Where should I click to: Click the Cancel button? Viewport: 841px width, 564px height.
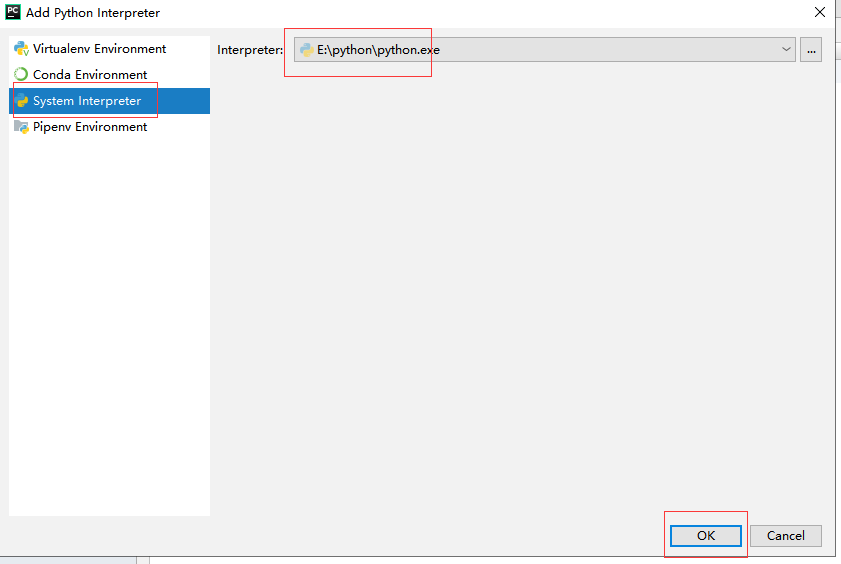coord(786,536)
